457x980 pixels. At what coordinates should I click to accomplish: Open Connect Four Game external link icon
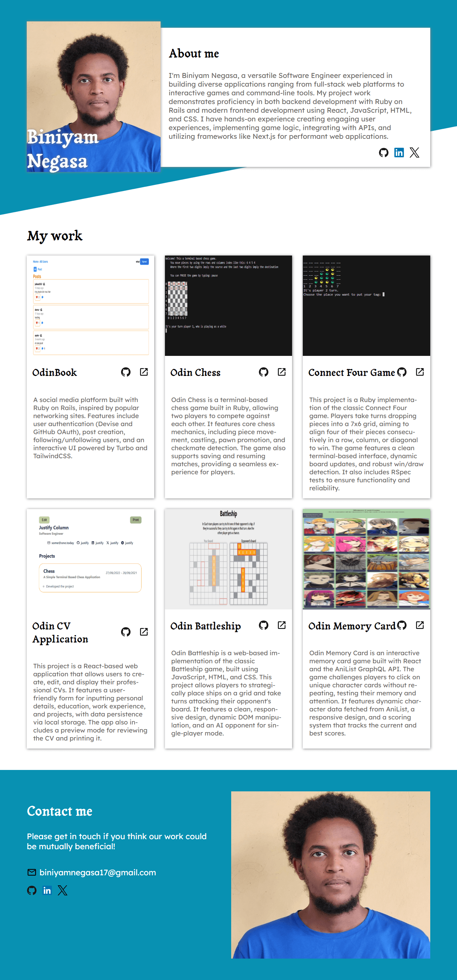point(420,372)
